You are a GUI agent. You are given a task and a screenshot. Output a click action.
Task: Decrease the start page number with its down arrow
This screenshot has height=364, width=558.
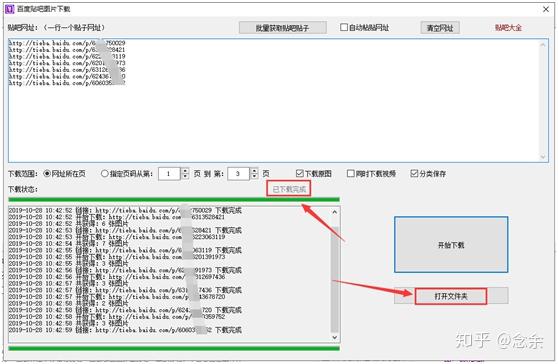tap(185, 176)
